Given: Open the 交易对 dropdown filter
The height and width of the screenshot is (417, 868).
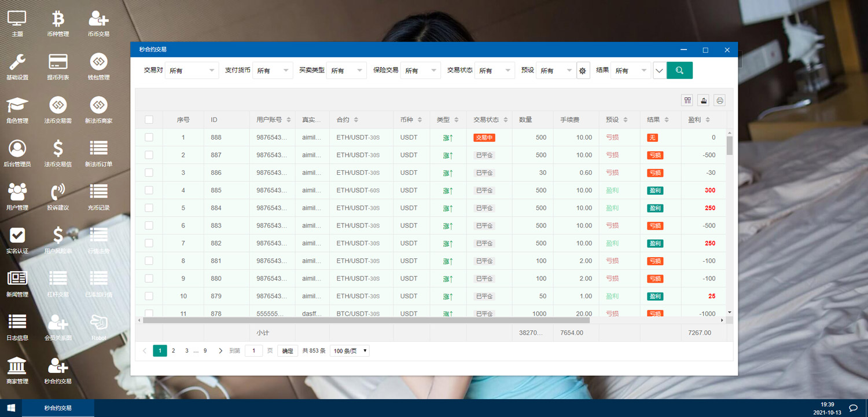Looking at the screenshot, I should click(x=192, y=71).
